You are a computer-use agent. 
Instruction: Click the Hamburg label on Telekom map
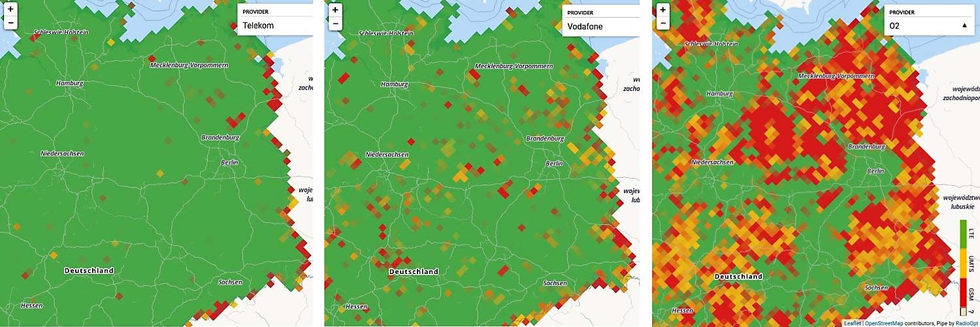click(x=71, y=83)
